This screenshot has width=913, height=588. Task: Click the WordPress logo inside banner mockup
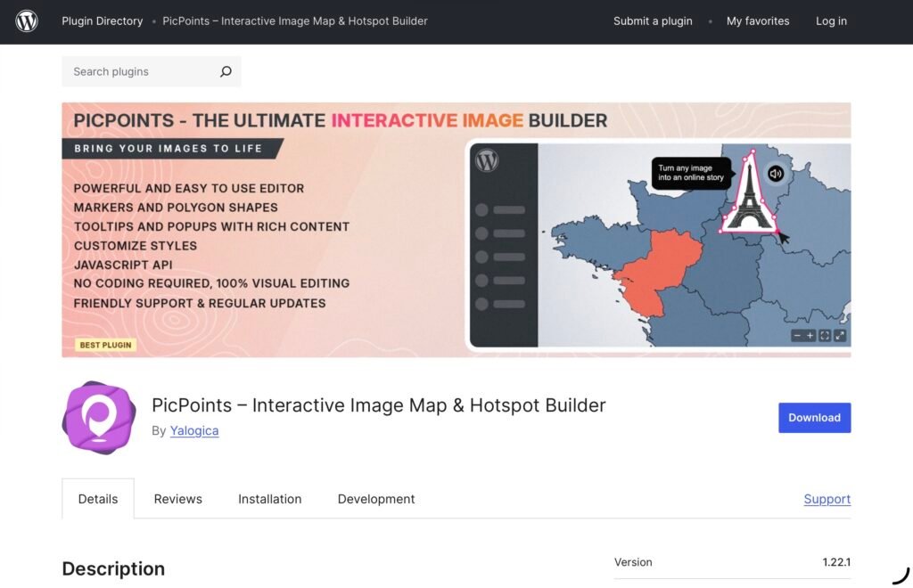tap(487, 160)
